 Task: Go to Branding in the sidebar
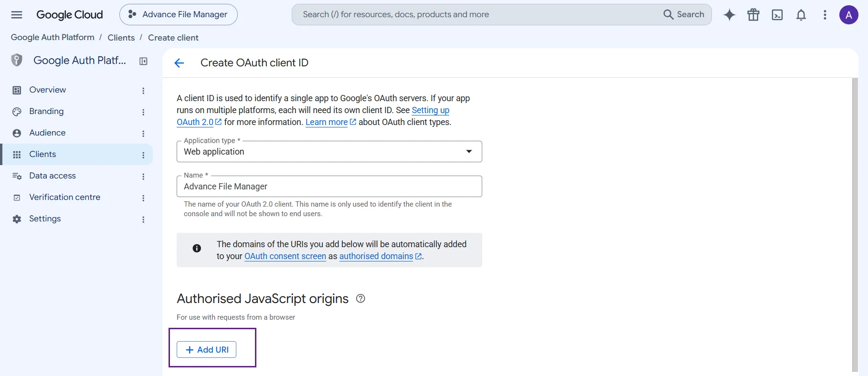pos(76,112)
